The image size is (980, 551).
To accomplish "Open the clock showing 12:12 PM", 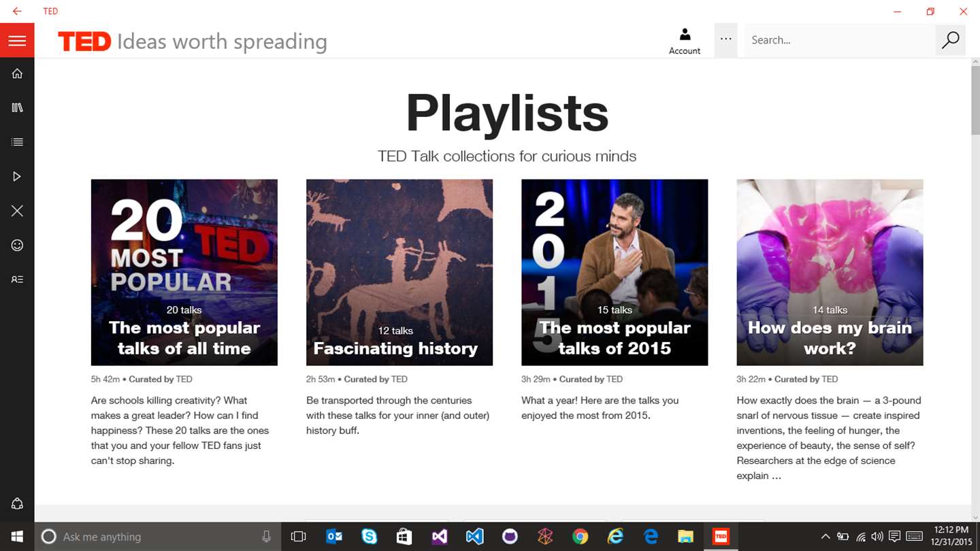I will pos(951,537).
